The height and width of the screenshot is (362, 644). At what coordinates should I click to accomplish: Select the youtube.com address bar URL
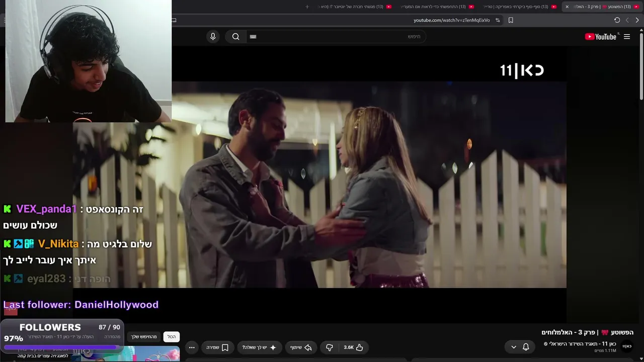tap(451, 20)
